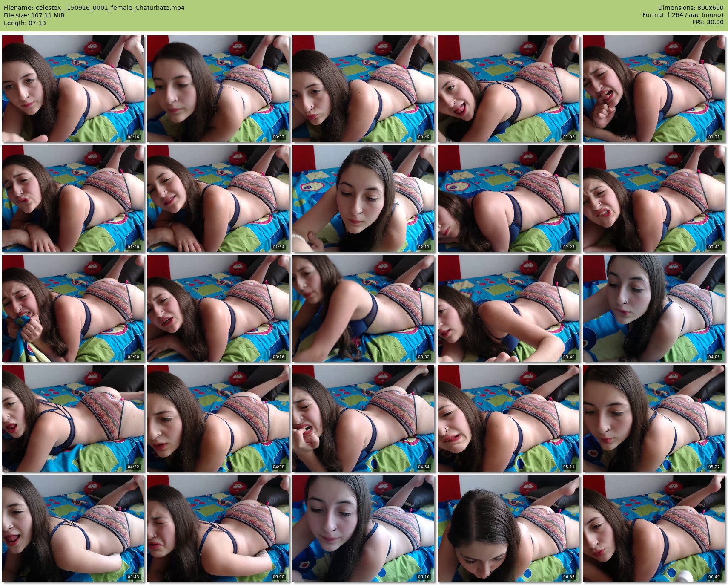Image resolution: width=728 pixels, height=585 pixels.
Task: Open the thumbnail marked 06:33
Action: (508, 528)
